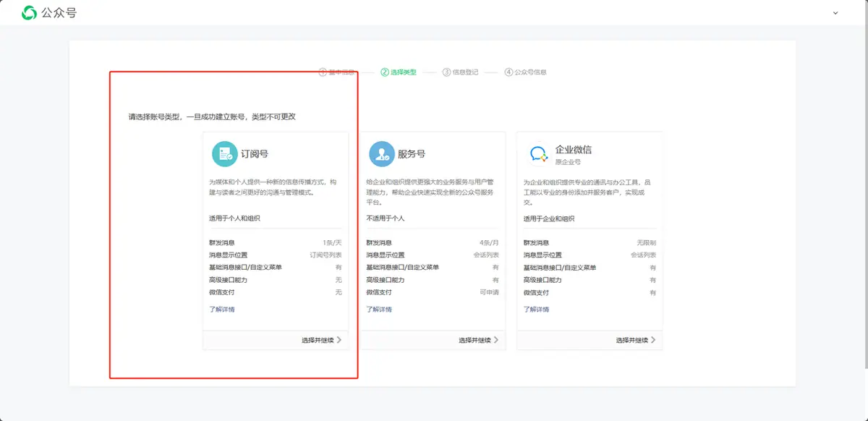Screen dimensions: 868x421
Task: Click the 原企业号 subtitle text
Action: 568,162
